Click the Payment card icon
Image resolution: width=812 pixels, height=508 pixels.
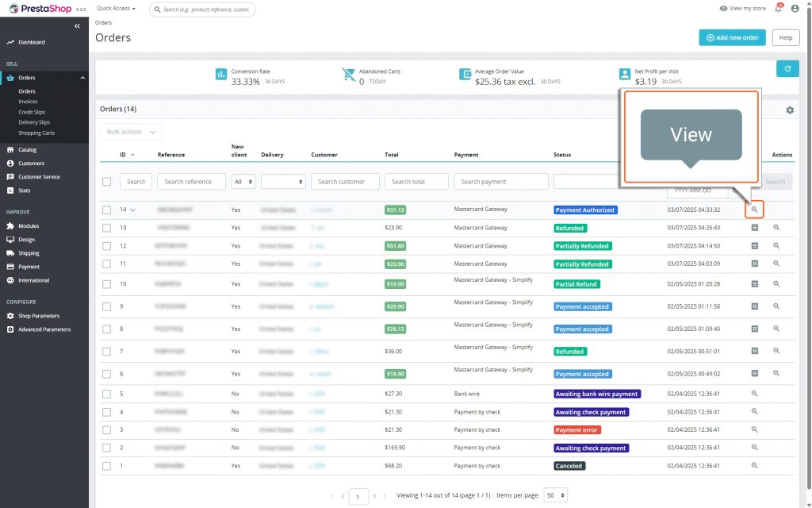click(10, 267)
